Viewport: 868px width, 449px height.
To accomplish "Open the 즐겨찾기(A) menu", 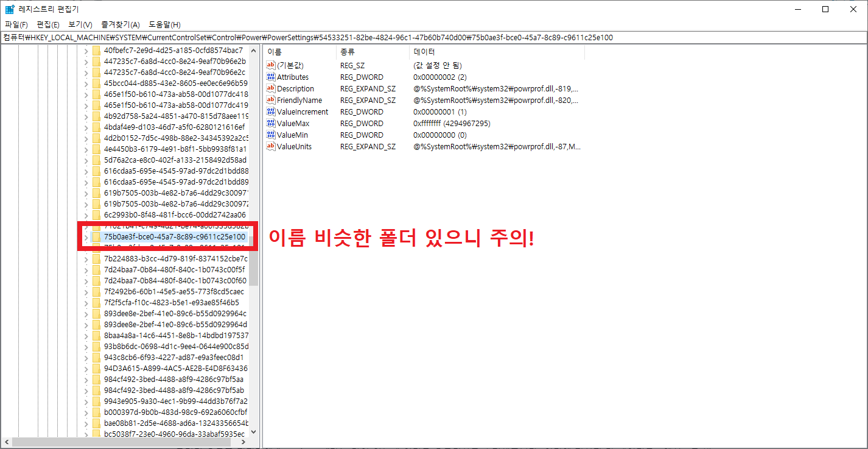I will click(x=121, y=25).
